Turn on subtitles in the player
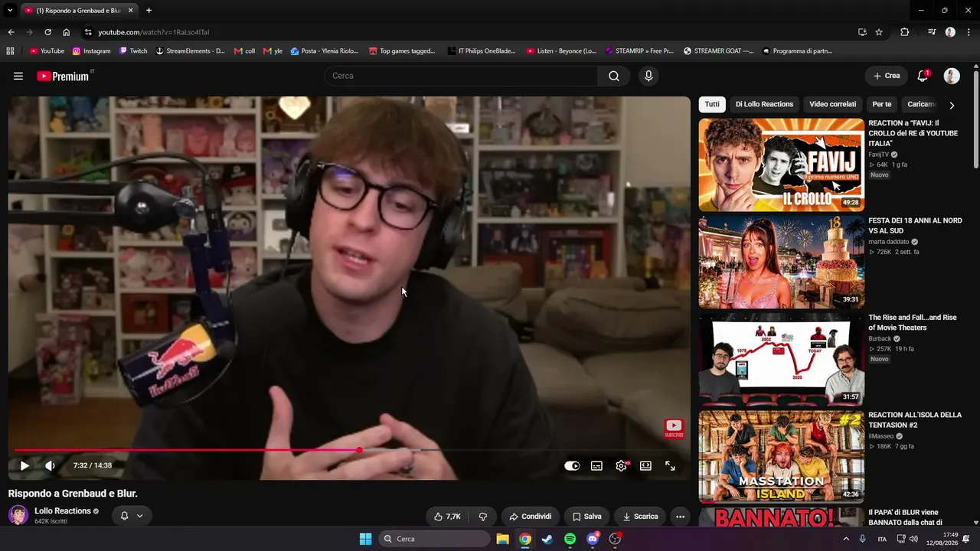Viewport: 980px width, 551px height. 596,465
